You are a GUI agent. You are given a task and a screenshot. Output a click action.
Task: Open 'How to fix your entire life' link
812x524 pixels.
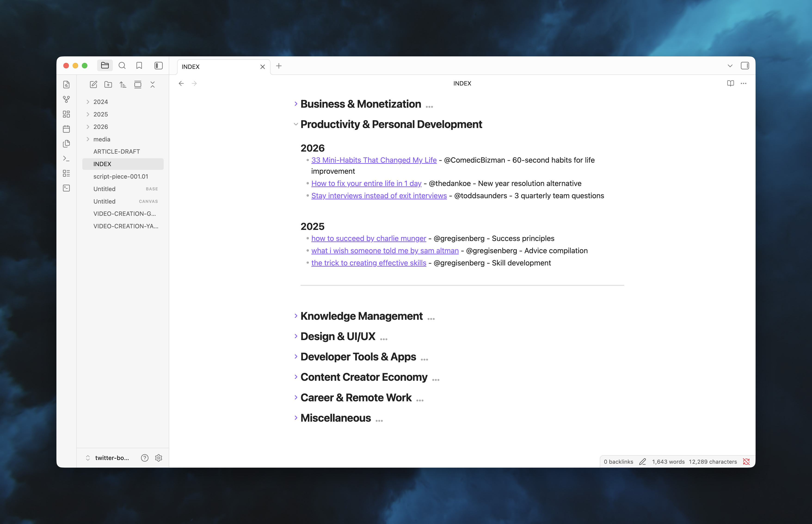(x=366, y=183)
